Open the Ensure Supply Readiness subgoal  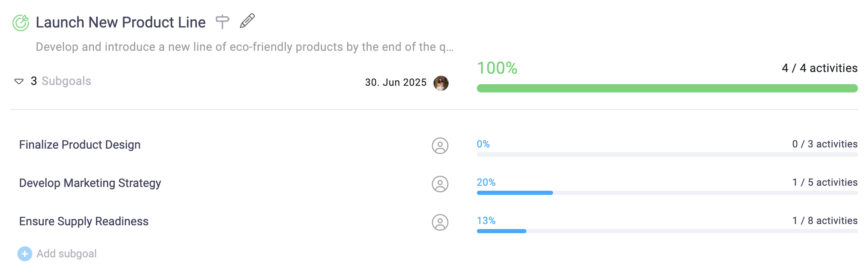coord(84,222)
